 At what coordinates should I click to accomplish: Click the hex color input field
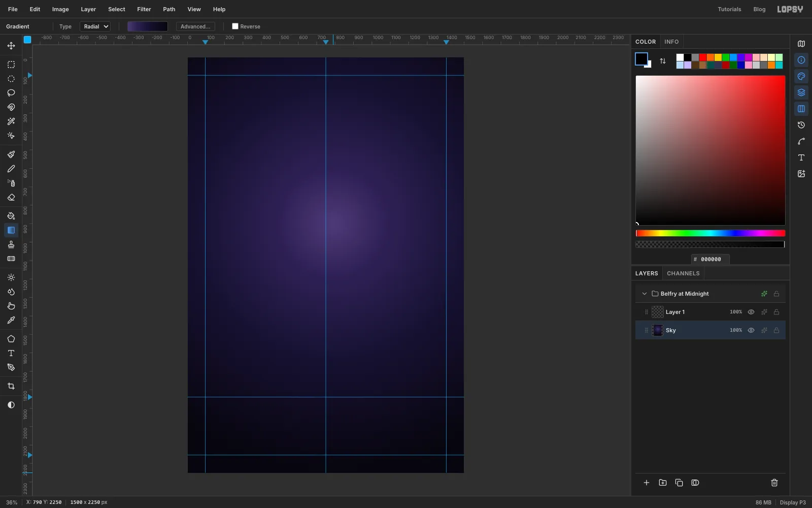(710, 259)
